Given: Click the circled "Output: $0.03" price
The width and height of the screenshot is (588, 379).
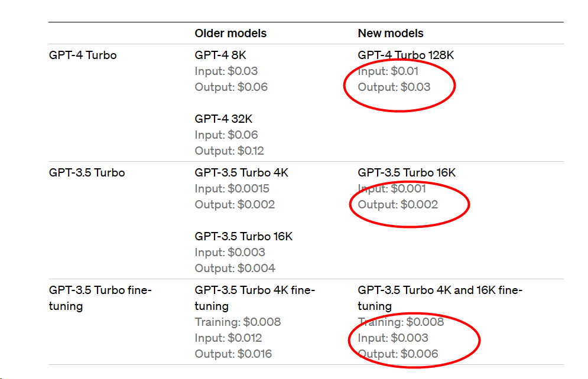Looking at the screenshot, I should coord(394,87).
